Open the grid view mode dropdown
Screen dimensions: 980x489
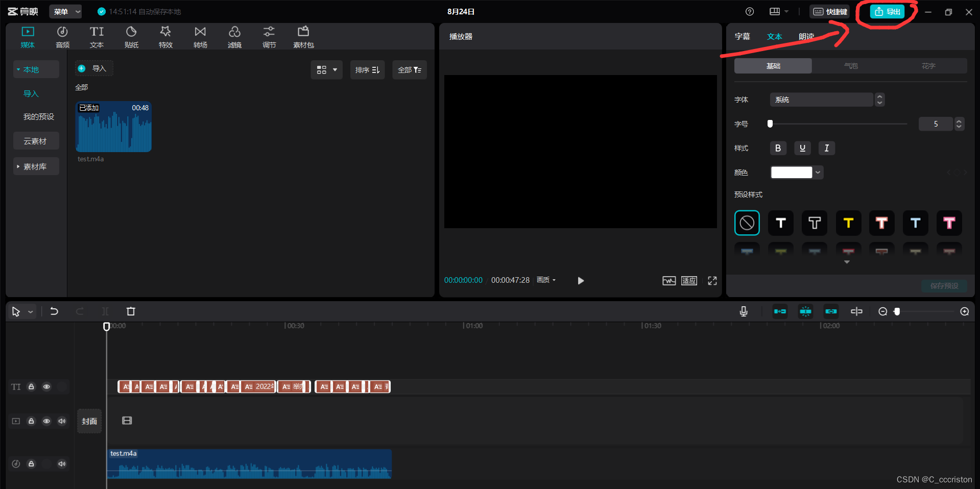[x=326, y=70]
